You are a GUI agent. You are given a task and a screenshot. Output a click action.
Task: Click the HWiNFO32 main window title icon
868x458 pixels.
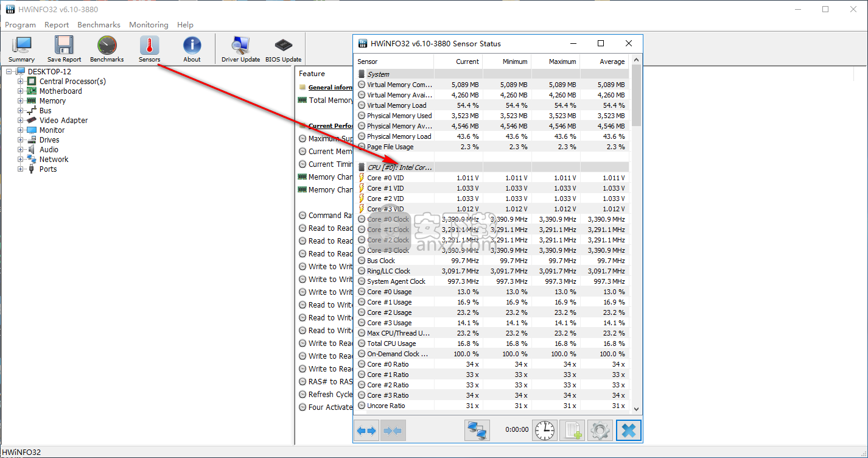click(10, 9)
